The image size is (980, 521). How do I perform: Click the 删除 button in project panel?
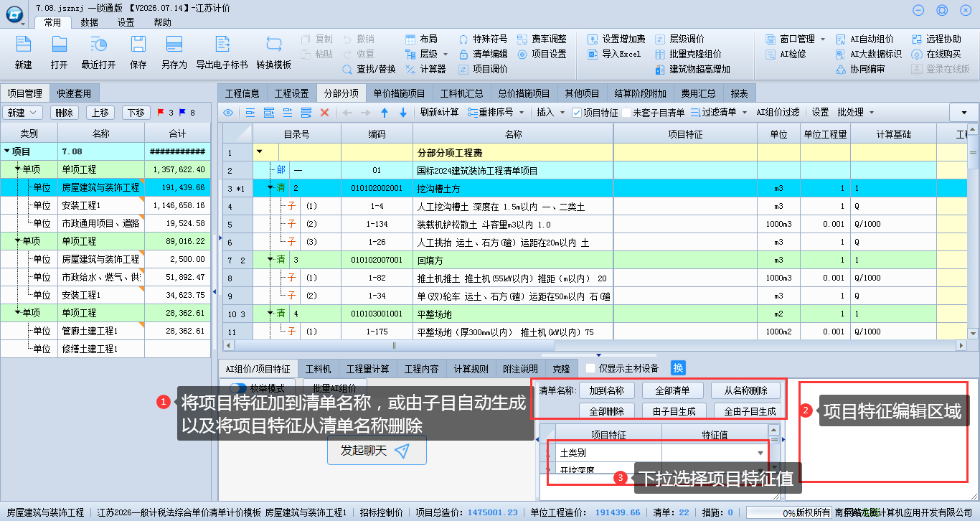65,113
